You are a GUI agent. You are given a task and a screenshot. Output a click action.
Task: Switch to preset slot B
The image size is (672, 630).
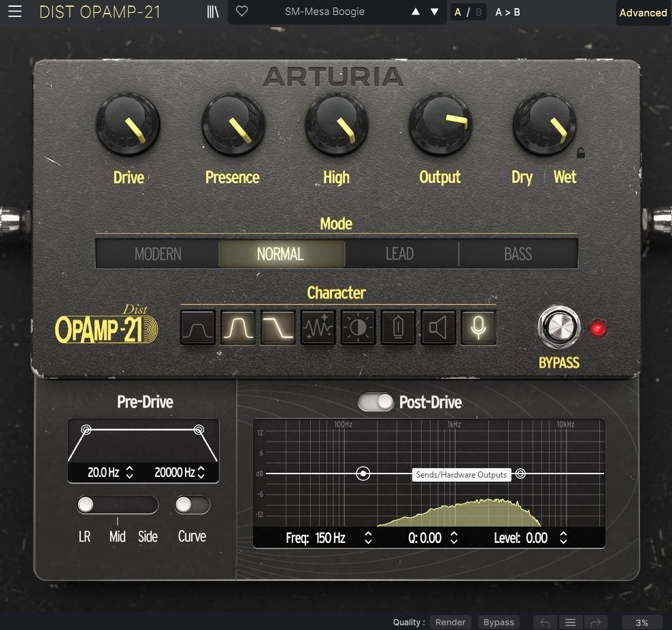tap(479, 12)
